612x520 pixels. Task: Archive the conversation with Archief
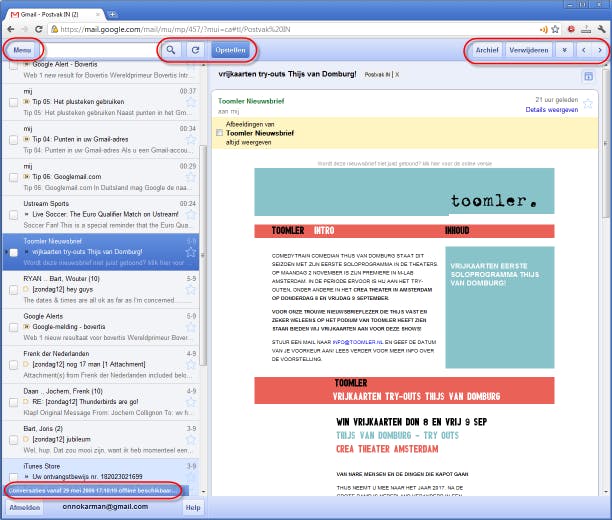pos(487,50)
